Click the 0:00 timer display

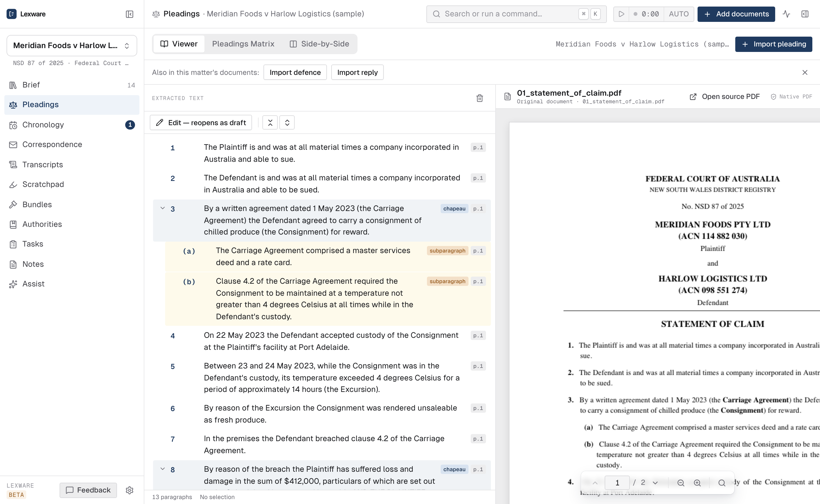(647, 14)
